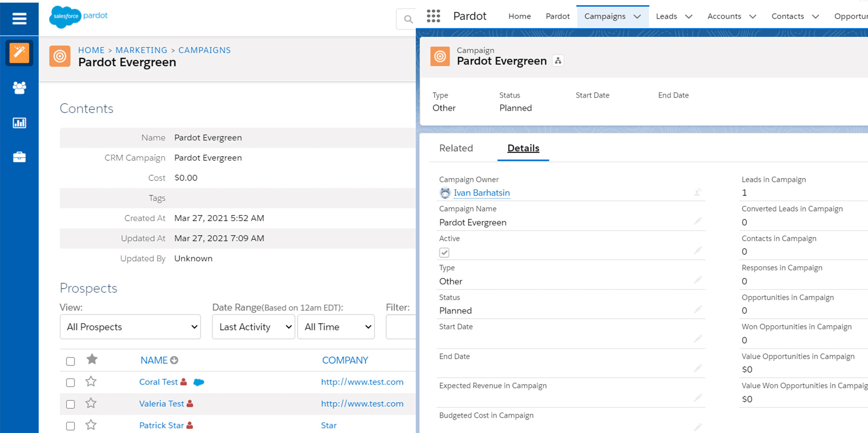Click the HOME breadcrumb link
This screenshot has height=433, width=868.
(91, 50)
